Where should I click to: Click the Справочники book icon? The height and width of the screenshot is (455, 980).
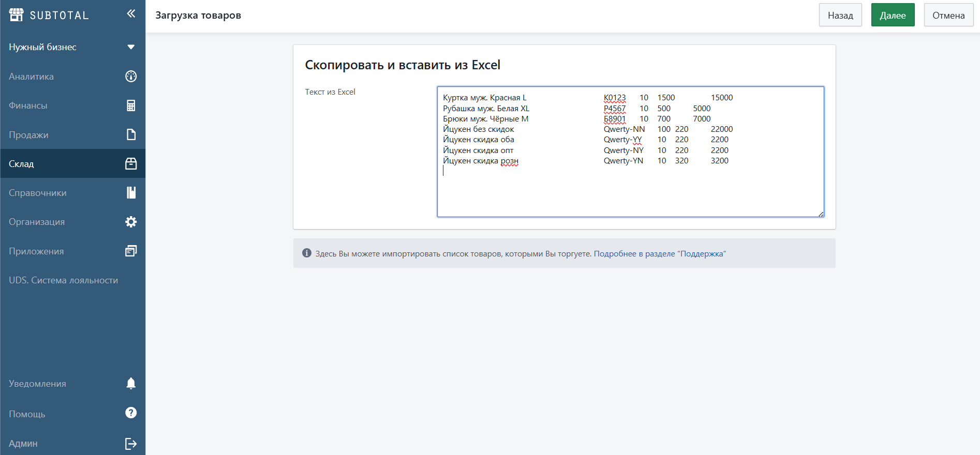131,193
